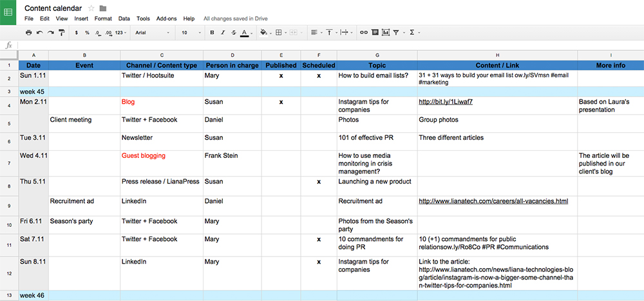
Task: Click the Filter funnel icon
Action: [x=396, y=32]
